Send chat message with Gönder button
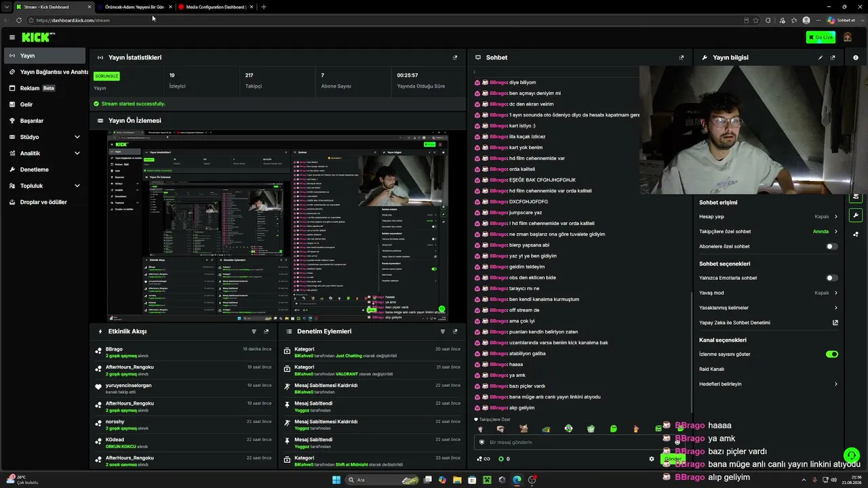The height and width of the screenshot is (488, 868). pos(673,459)
